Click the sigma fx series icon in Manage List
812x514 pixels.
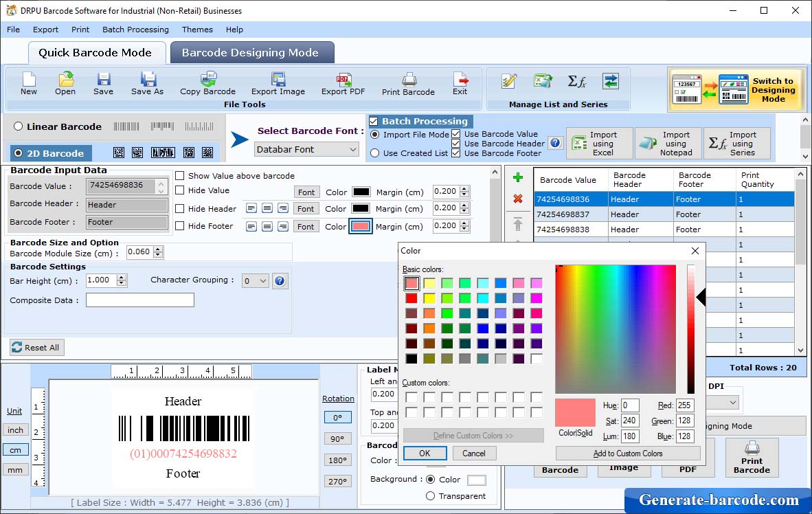coord(577,81)
